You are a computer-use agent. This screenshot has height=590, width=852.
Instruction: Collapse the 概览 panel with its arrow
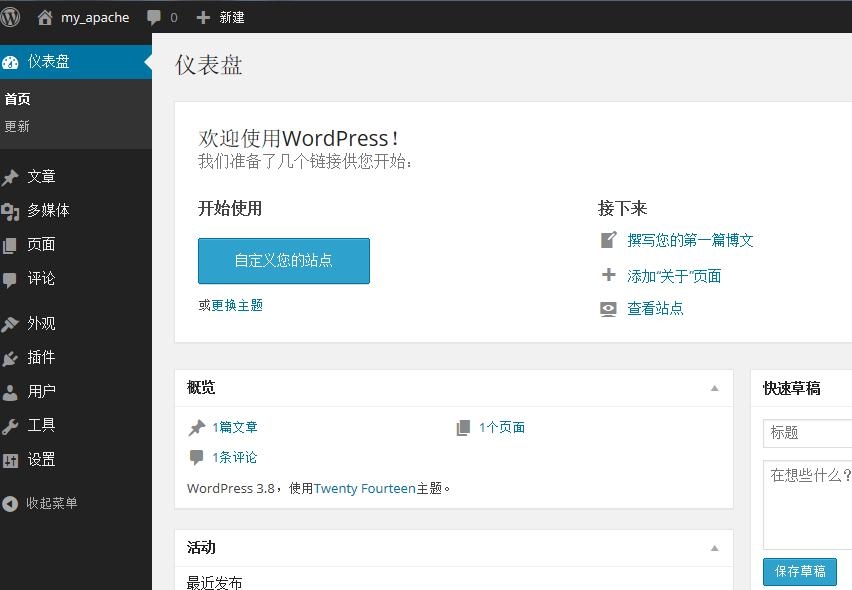pyautogui.click(x=715, y=388)
